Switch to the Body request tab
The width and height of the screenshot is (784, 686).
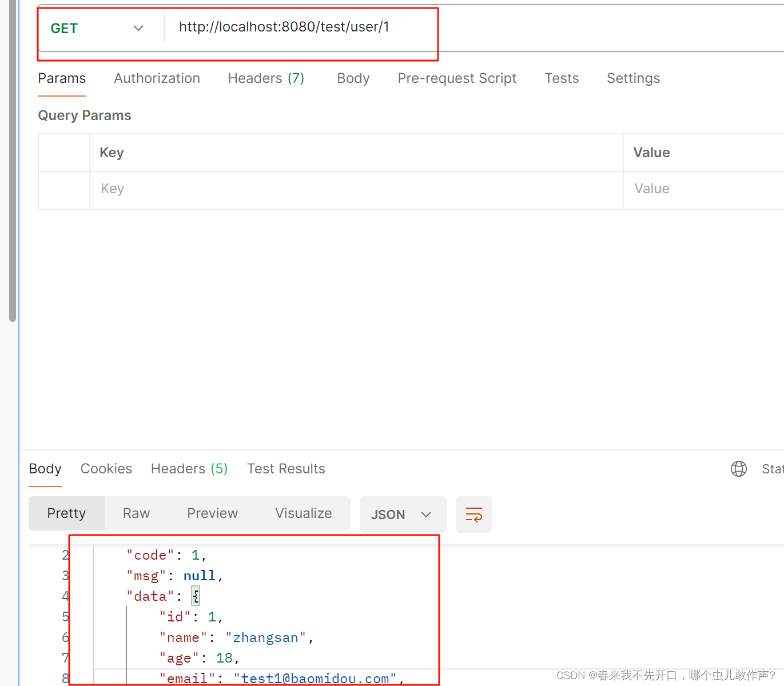[353, 78]
